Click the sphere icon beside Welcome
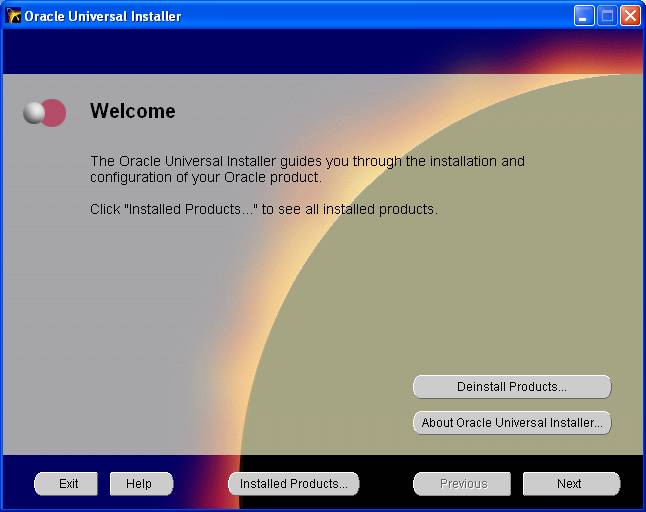646x512 pixels. 44,113
